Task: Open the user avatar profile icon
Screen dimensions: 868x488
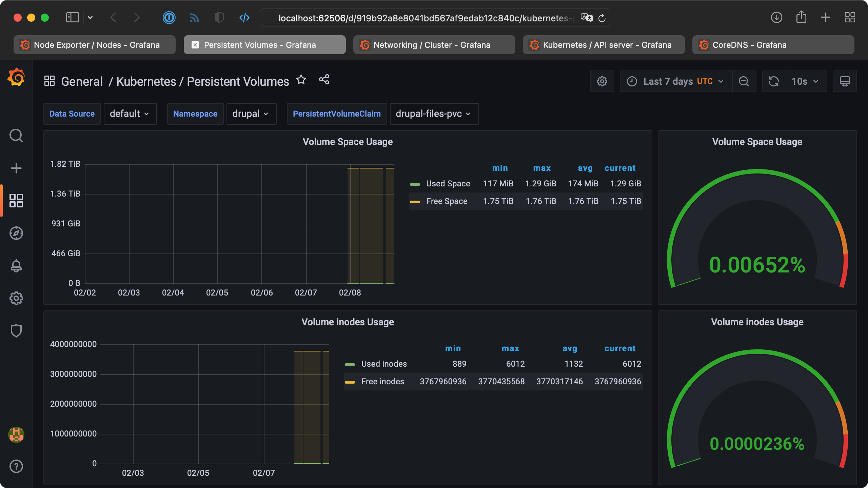Action: tap(16, 435)
